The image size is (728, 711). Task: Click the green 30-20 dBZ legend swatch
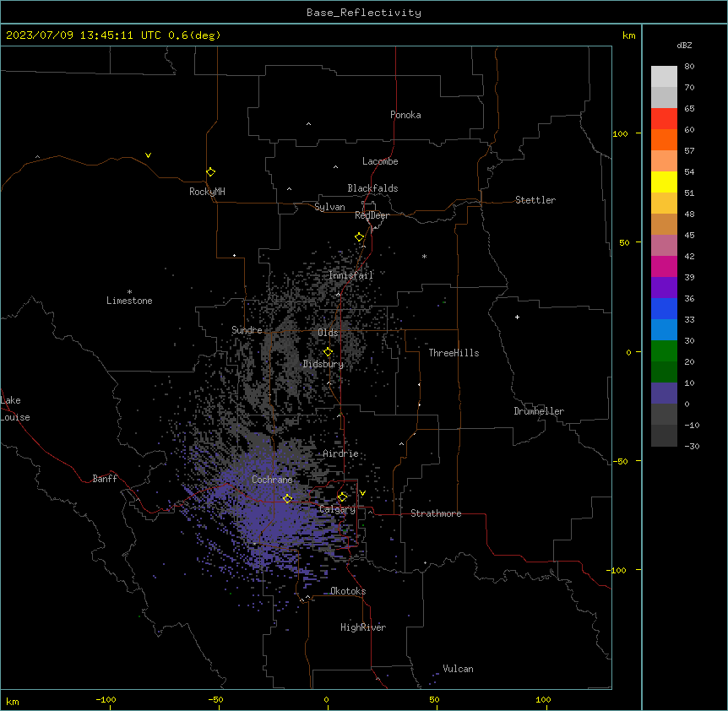664,351
